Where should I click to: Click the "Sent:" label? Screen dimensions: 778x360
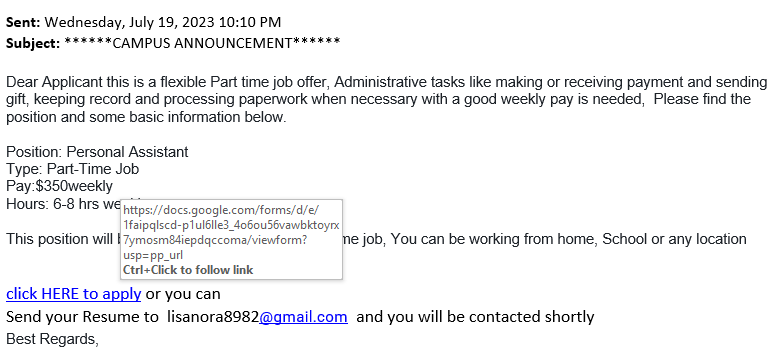(x=23, y=22)
